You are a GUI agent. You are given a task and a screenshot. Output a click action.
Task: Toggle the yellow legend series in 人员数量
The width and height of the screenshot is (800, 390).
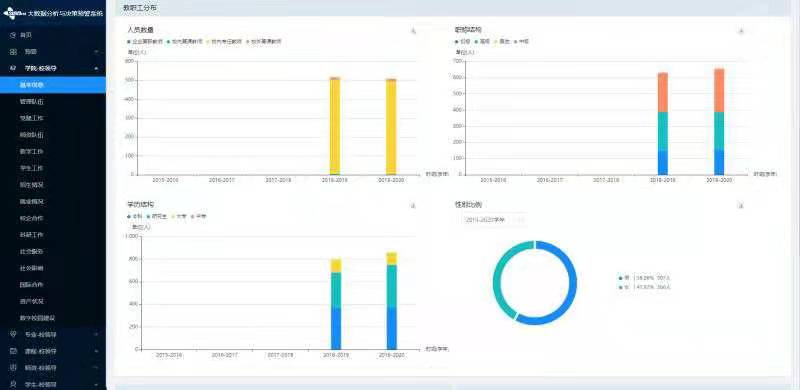coord(224,41)
